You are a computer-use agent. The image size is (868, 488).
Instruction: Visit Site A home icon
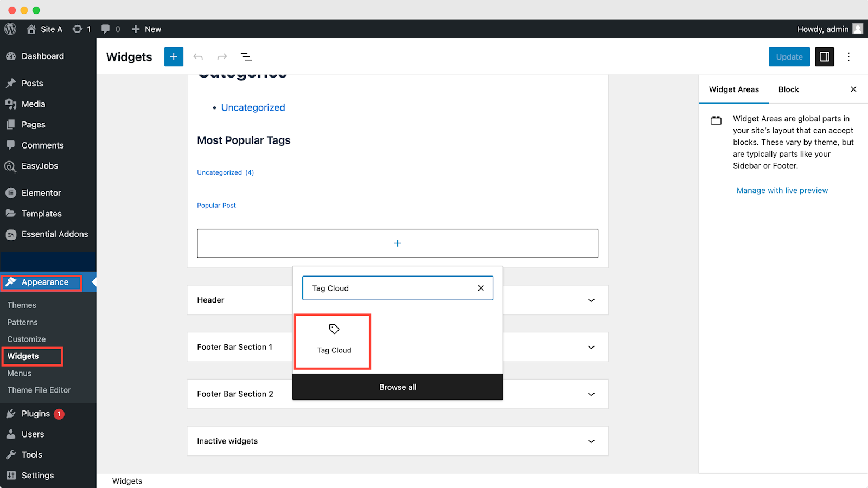31,29
